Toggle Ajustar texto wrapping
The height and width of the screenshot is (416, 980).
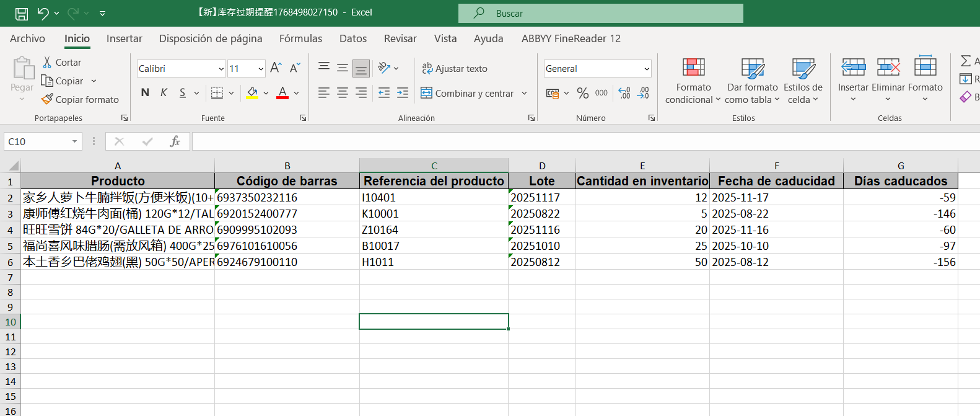(x=455, y=68)
